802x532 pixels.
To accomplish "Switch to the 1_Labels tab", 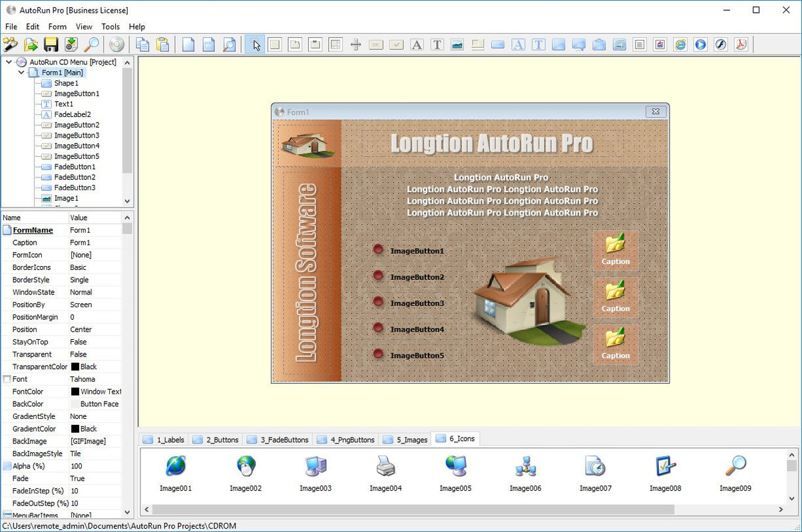I will click(x=164, y=440).
